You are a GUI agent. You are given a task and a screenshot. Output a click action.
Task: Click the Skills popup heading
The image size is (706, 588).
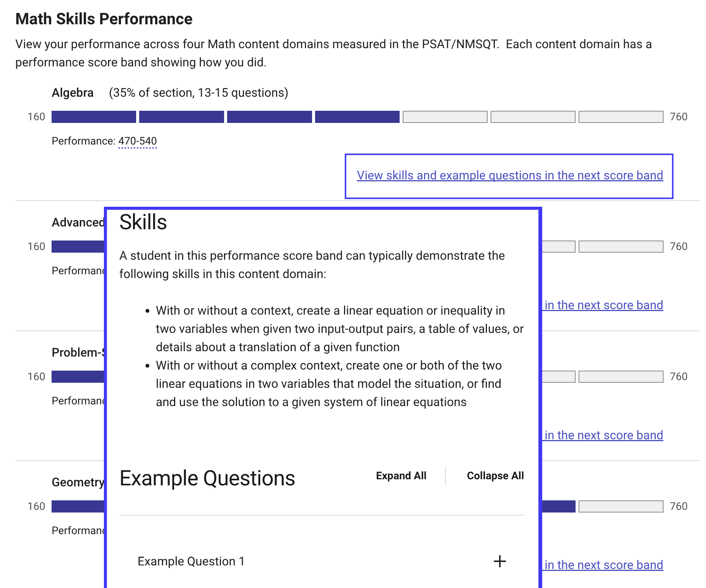pyautogui.click(x=143, y=222)
